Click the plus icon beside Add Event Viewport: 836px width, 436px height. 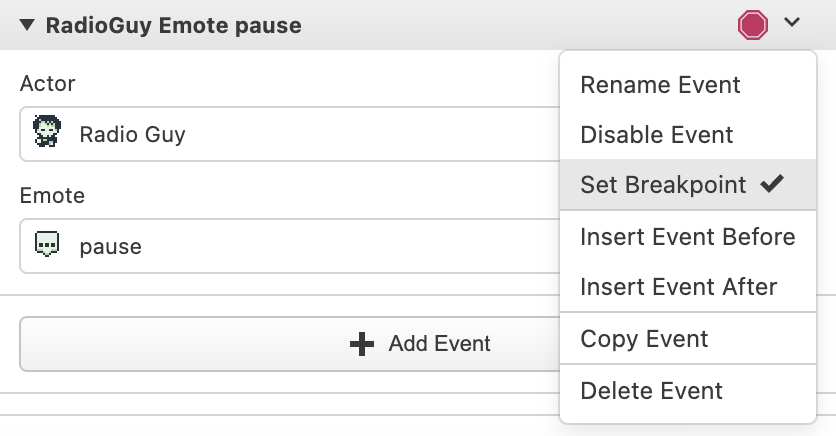coord(361,344)
